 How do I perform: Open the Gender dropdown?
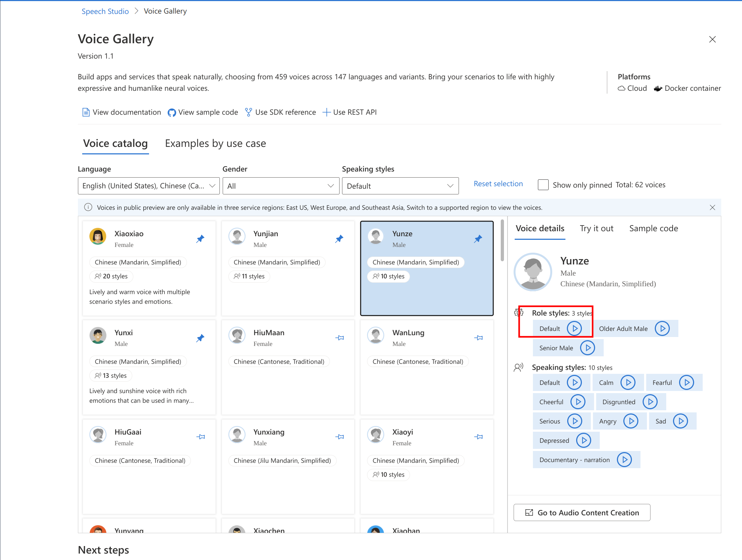pos(281,186)
